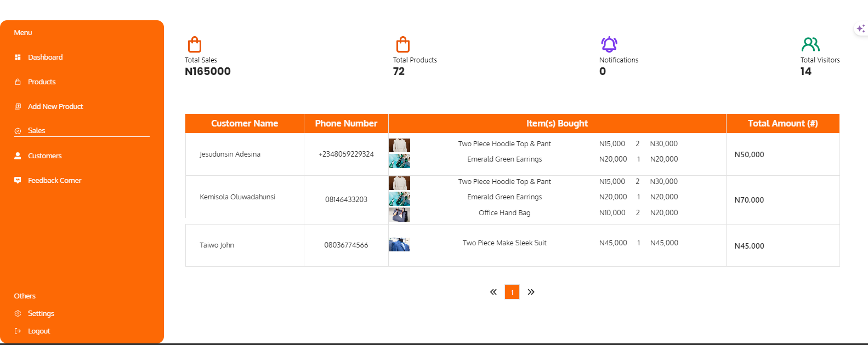The image size is (868, 345).
Task: Click the N70,000 total amount
Action: (749, 200)
